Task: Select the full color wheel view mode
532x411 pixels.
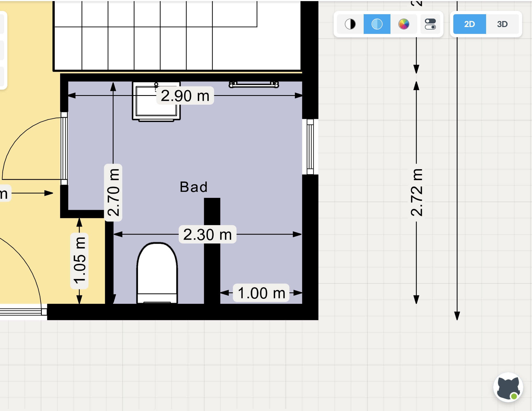Action: click(404, 24)
